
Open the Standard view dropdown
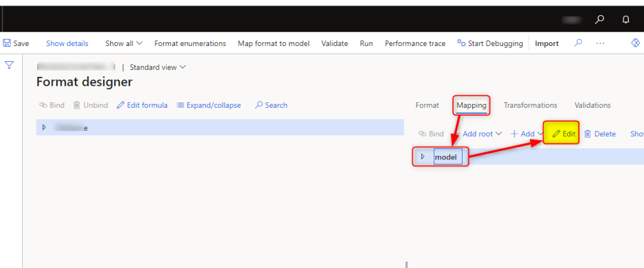coord(157,67)
